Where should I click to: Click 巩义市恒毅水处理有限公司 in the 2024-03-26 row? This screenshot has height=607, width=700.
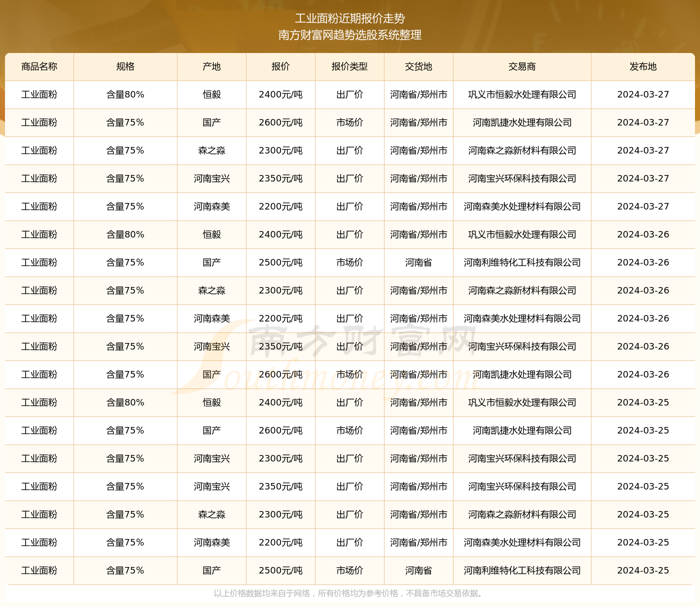click(522, 234)
